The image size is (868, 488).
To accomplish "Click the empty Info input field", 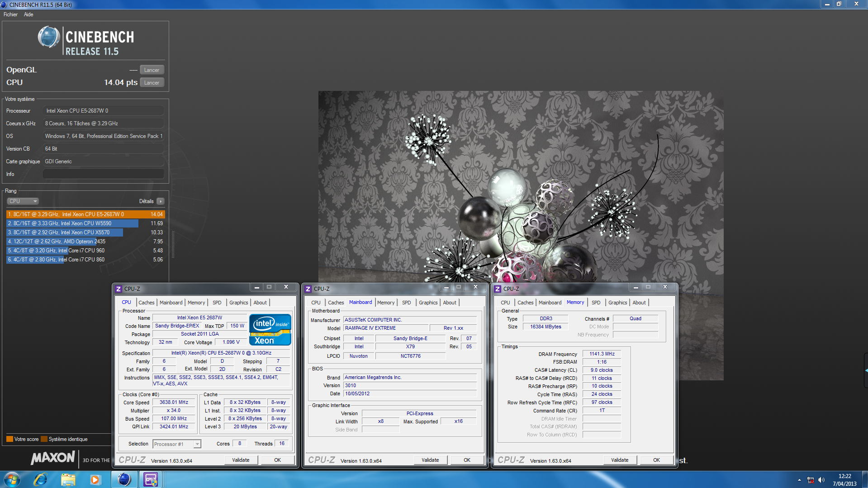I will coord(104,174).
